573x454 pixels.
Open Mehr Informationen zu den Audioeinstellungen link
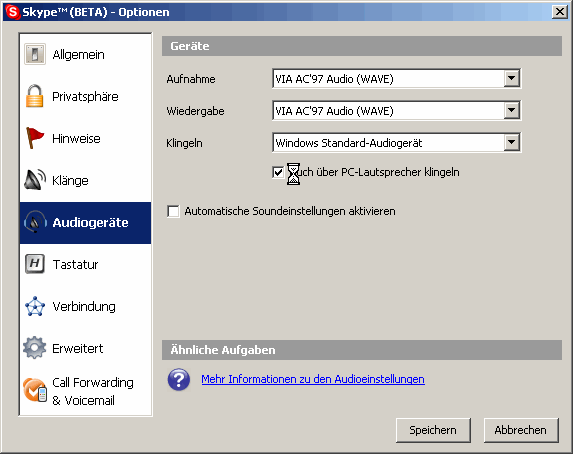pos(313,379)
